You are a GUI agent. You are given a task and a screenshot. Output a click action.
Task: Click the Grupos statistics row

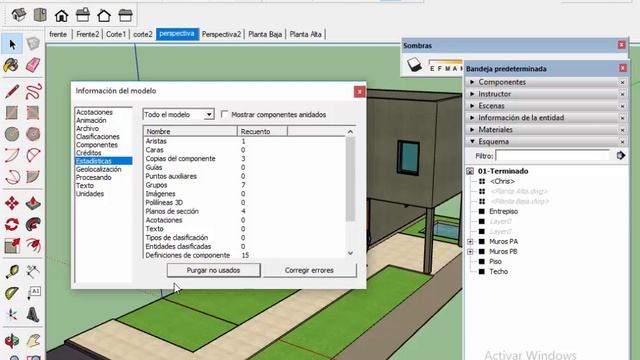coord(245,185)
